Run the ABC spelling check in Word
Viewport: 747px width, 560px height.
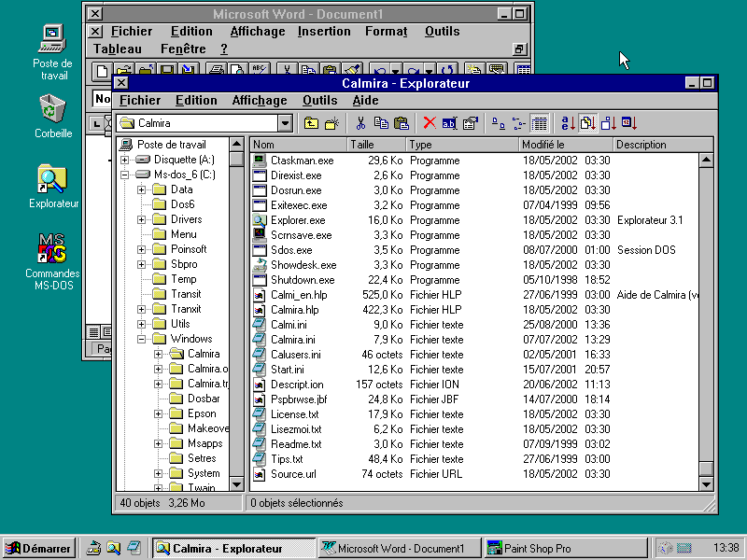tap(260, 71)
